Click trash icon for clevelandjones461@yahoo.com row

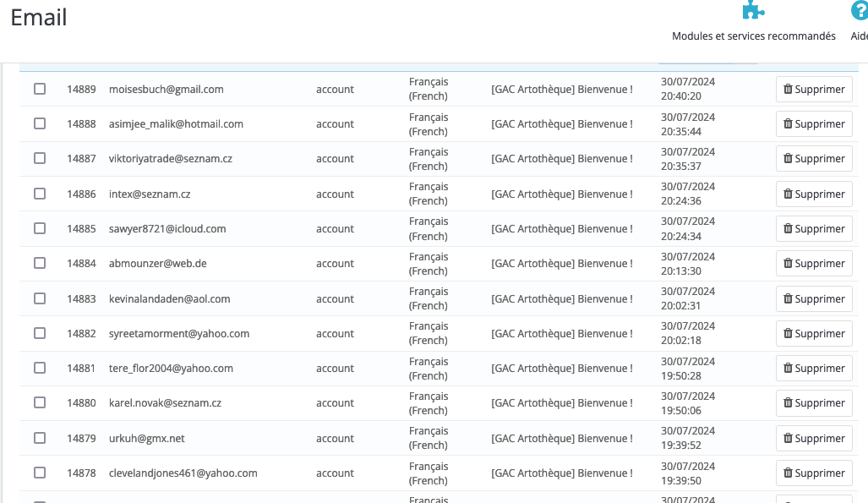(789, 473)
